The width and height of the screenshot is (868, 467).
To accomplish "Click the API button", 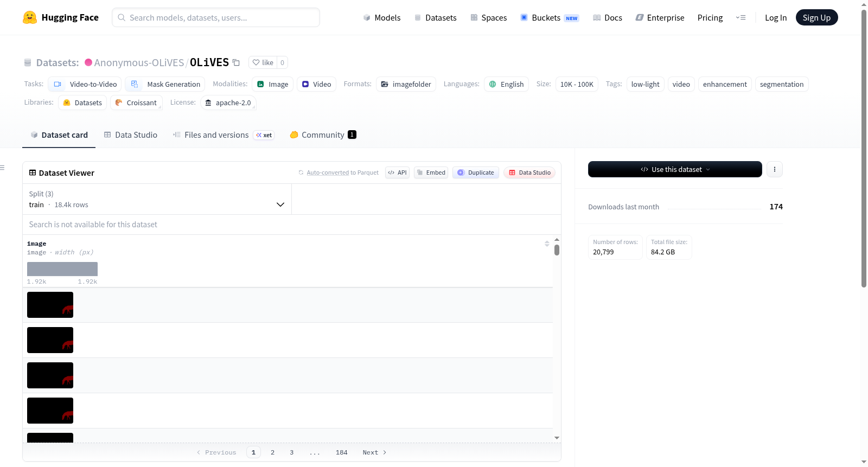I will pos(397,172).
